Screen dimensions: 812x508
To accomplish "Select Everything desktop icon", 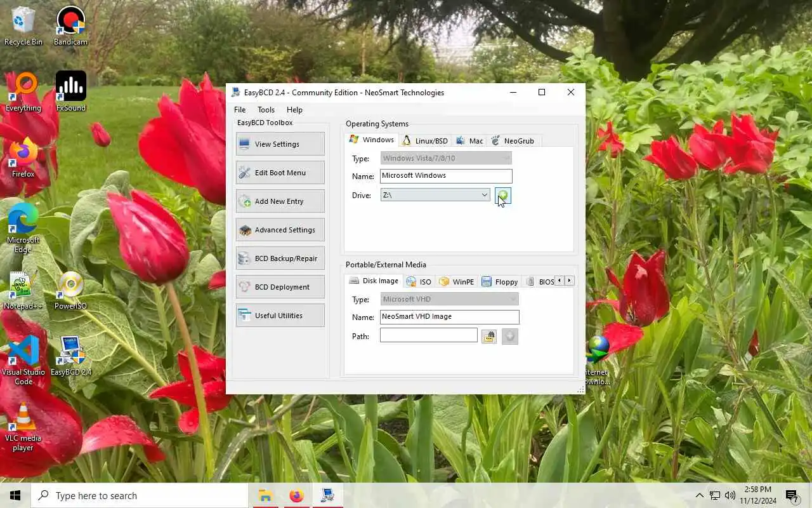I will tap(23, 92).
